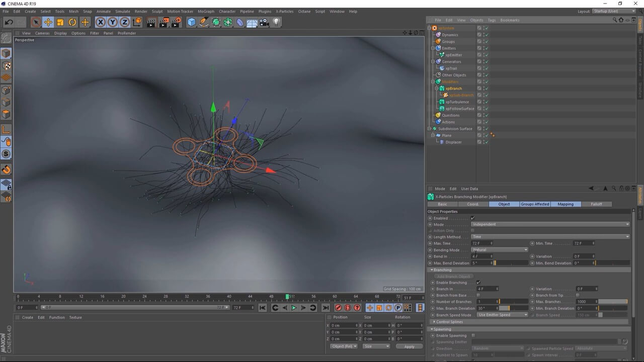The image size is (644, 362).
Task: Click the Undo arrow icon
Action: pos(9,22)
